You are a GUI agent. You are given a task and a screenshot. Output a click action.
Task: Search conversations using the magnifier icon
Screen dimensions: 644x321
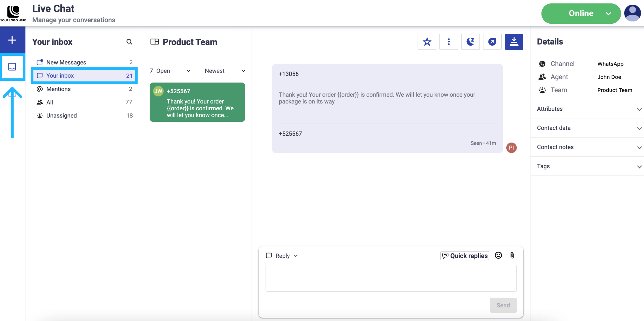[129, 42]
